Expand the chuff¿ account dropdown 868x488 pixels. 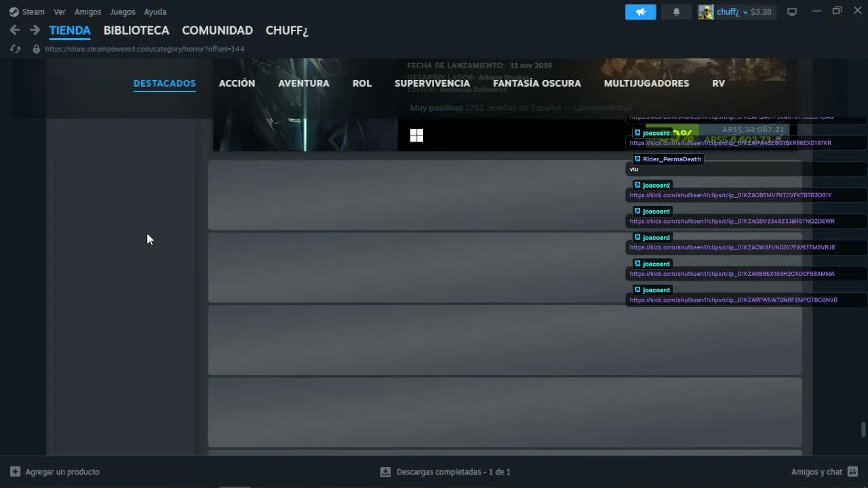[745, 12]
